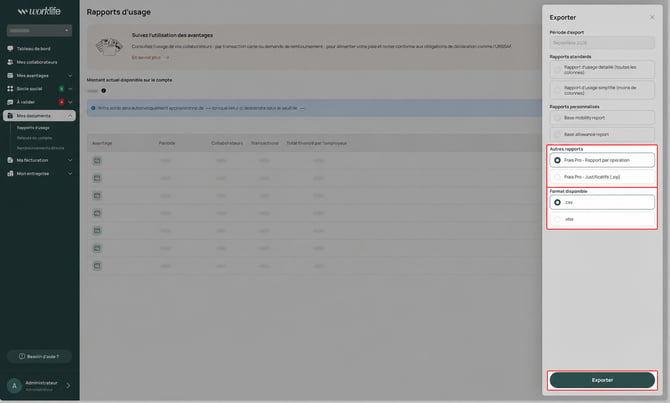Screen dimensions: 670x403
Task: Select Frais Pro - Rapport par opération
Action: (x=602, y=160)
